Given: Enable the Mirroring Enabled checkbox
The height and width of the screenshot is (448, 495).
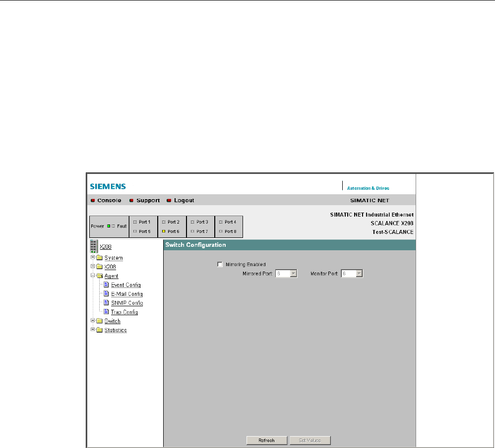Looking at the screenshot, I should (220, 264).
